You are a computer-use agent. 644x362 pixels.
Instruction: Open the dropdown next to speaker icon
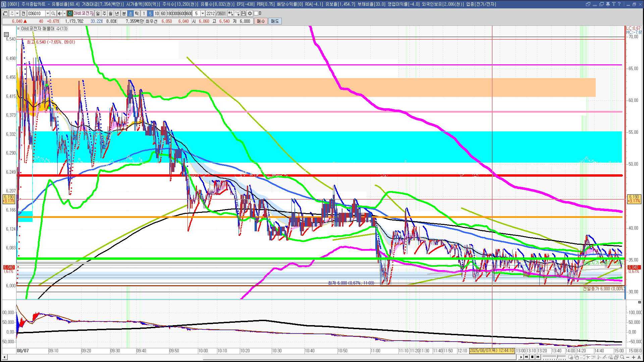[64, 13]
